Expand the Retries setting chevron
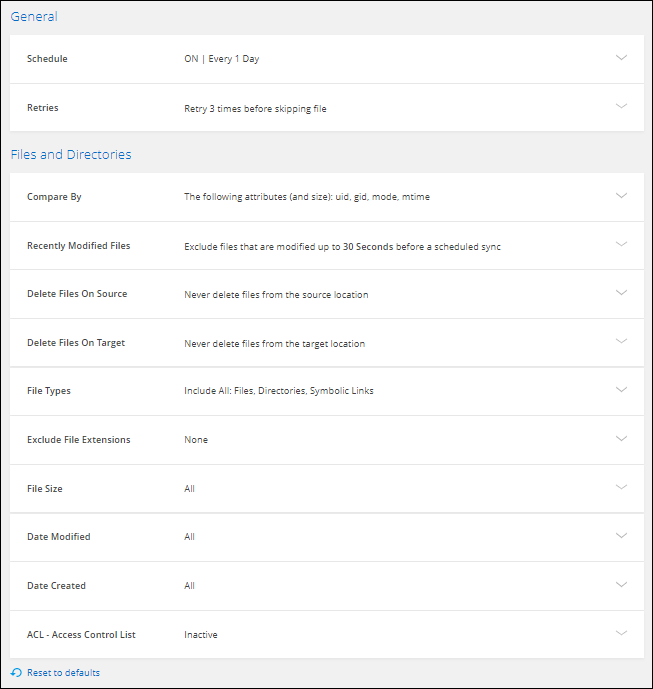 621,106
